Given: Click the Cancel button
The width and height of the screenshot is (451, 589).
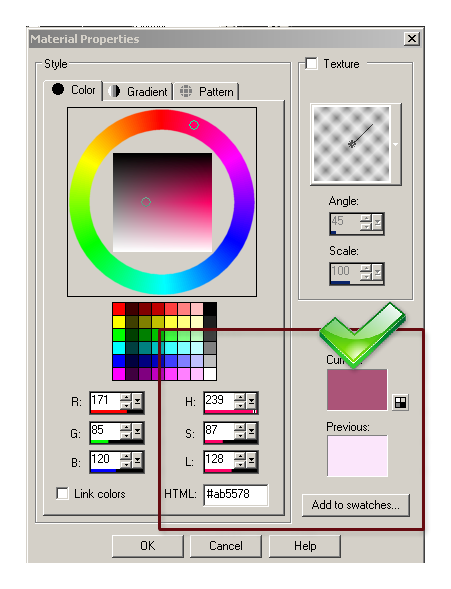Looking at the screenshot, I should coord(226,546).
